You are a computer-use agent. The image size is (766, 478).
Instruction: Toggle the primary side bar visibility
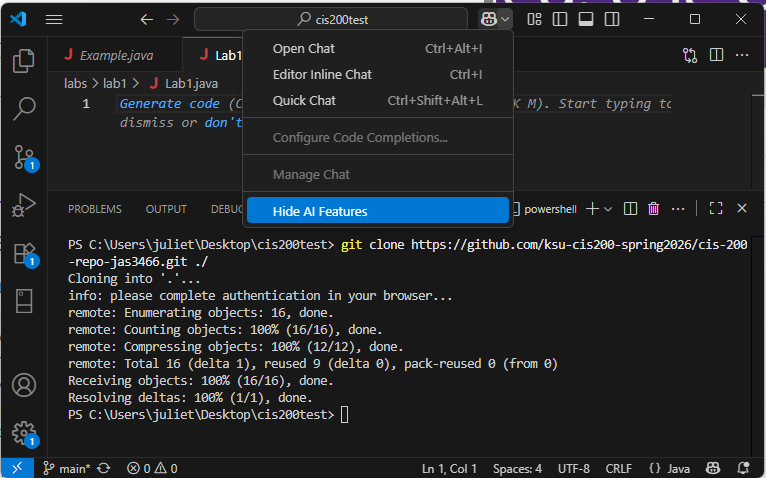[x=560, y=20]
